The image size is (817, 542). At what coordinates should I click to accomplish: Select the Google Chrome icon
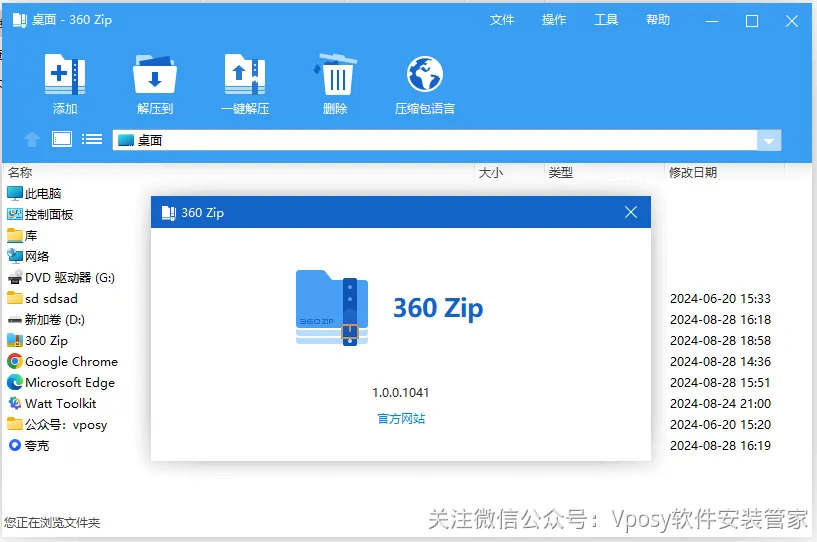coord(15,361)
